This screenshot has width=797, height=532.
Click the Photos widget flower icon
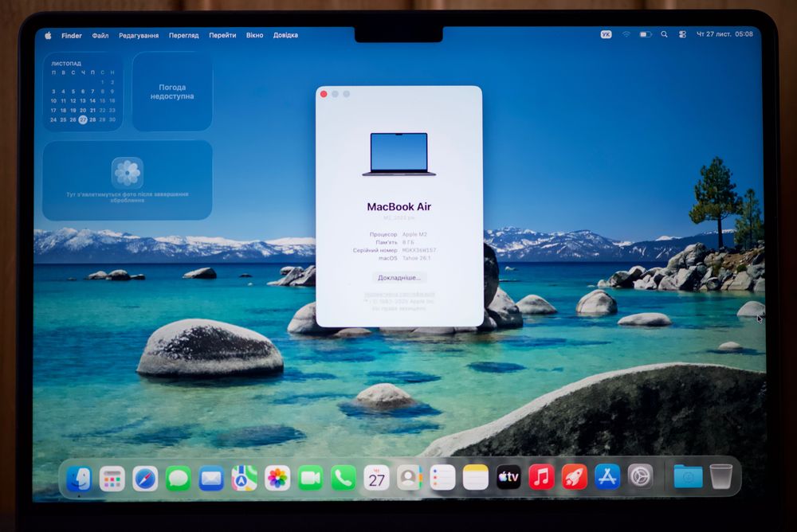coord(127,173)
